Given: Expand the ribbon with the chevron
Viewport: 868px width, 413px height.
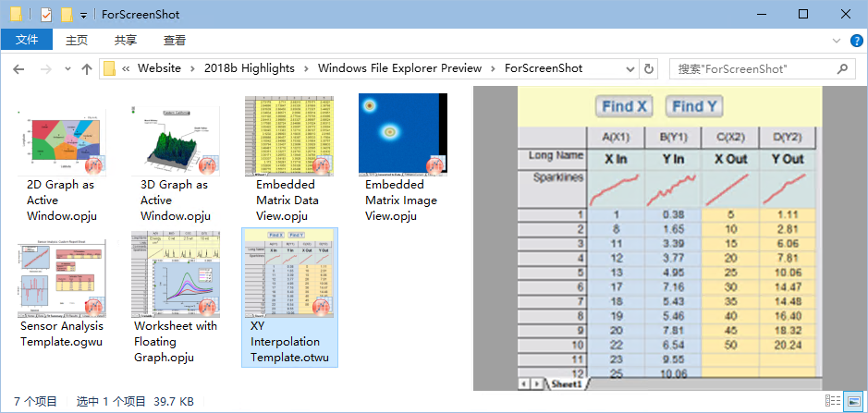Looking at the screenshot, I should [837, 41].
